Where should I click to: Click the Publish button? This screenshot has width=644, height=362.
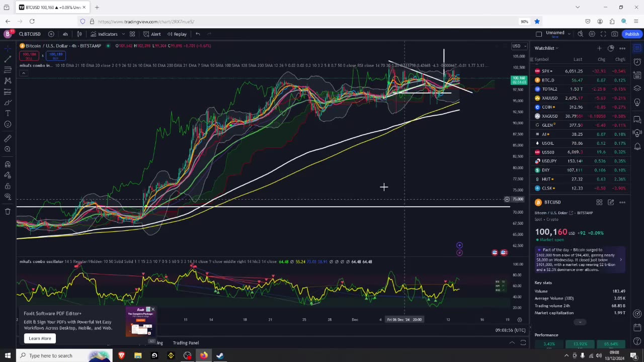pyautogui.click(x=631, y=34)
